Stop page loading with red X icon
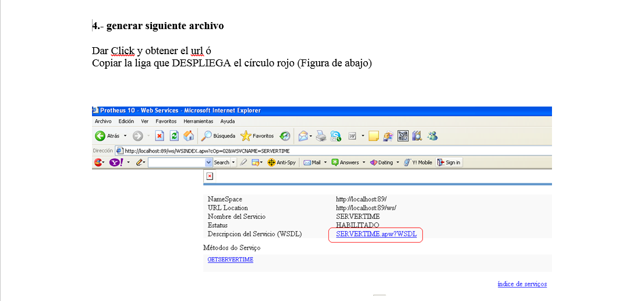Viewport: 644px width, 301px height. 160,136
